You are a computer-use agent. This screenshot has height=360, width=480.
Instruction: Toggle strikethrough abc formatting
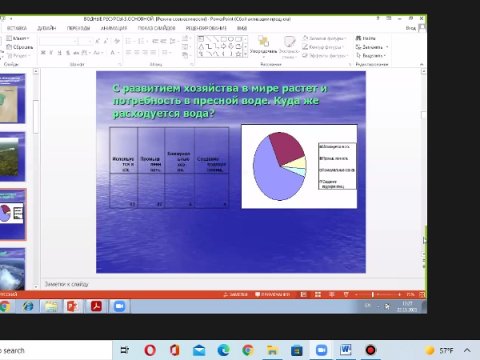pyautogui.click(x=76, y=53)
